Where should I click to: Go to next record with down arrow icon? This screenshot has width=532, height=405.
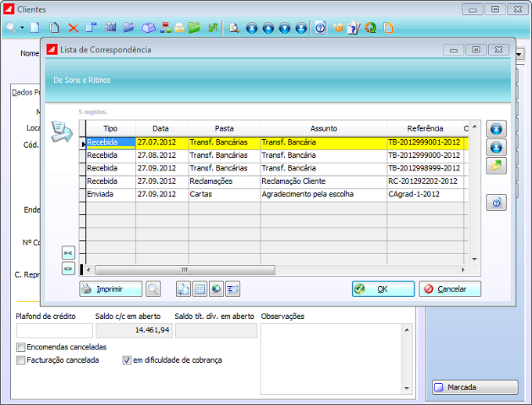(285, 28)
